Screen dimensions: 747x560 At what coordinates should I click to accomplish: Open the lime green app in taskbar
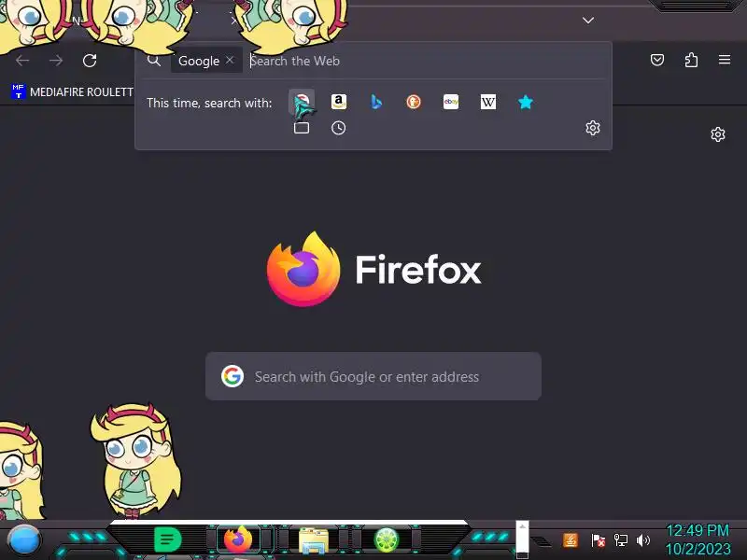(x=387, y=540)
